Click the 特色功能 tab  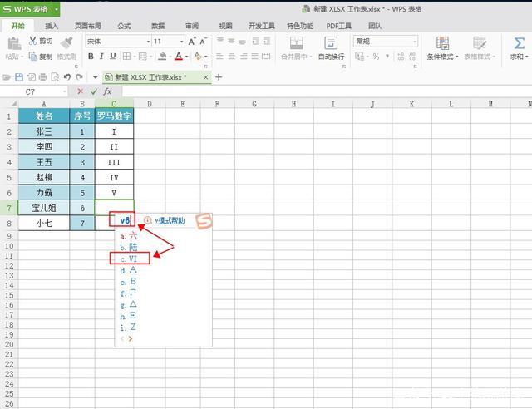[300, 26]
